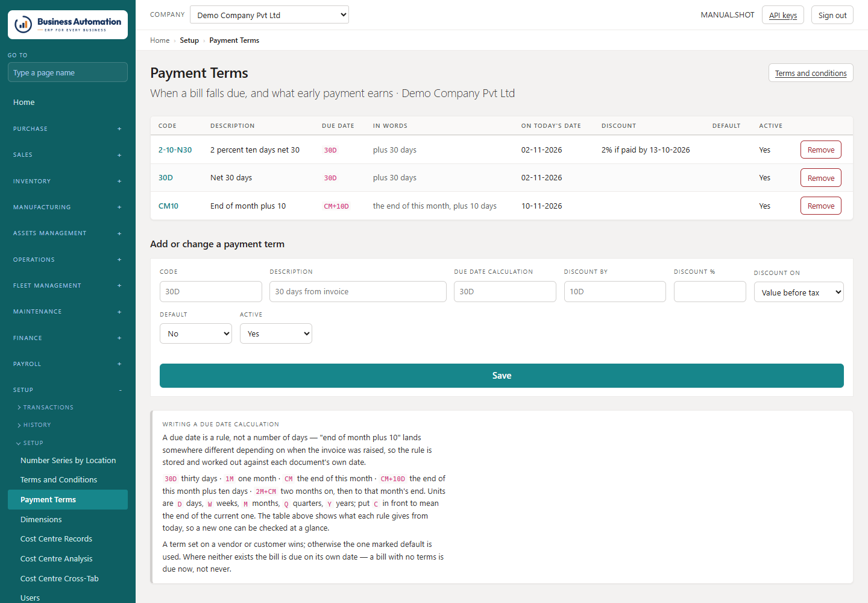
Task: Open the 2-10-N30 code link
Action: pos(175,150)
